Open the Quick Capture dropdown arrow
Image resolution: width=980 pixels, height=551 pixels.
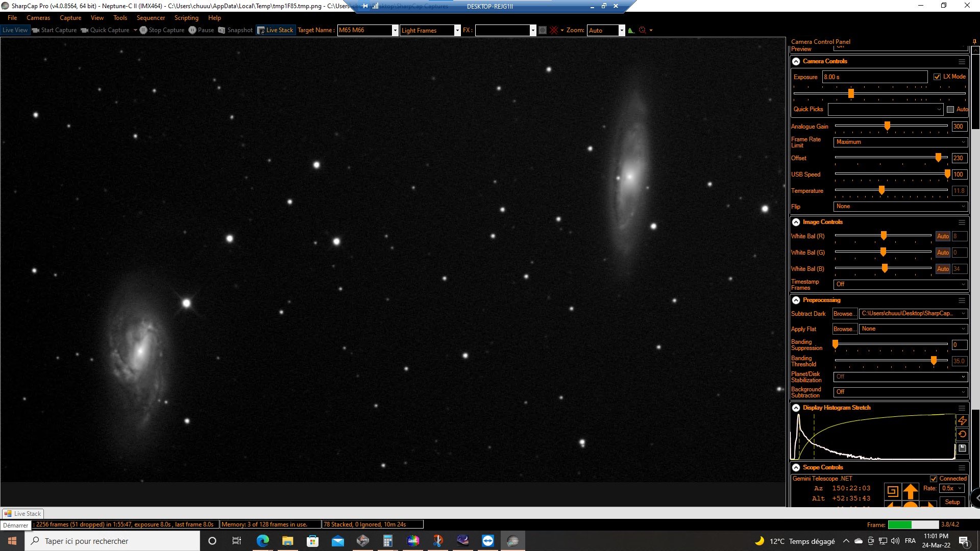click(135, 30)
